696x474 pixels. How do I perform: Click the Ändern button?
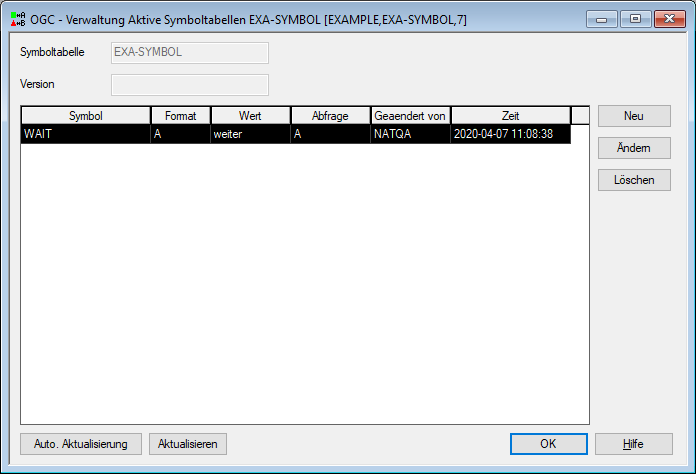[634, 148]
